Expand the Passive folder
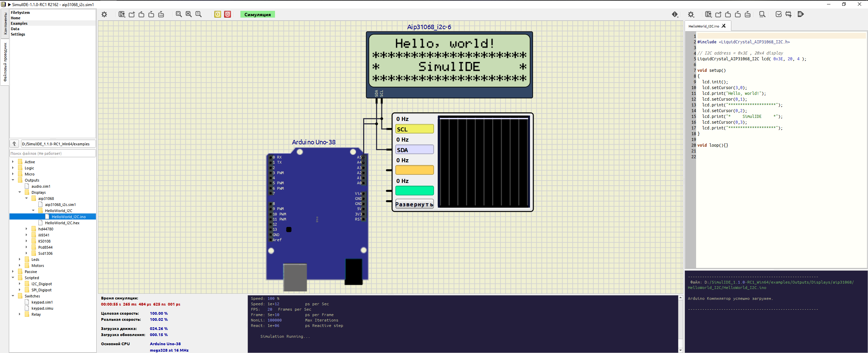Image resolution: width=868 pixels, height=353 pixels. point(13,271)
